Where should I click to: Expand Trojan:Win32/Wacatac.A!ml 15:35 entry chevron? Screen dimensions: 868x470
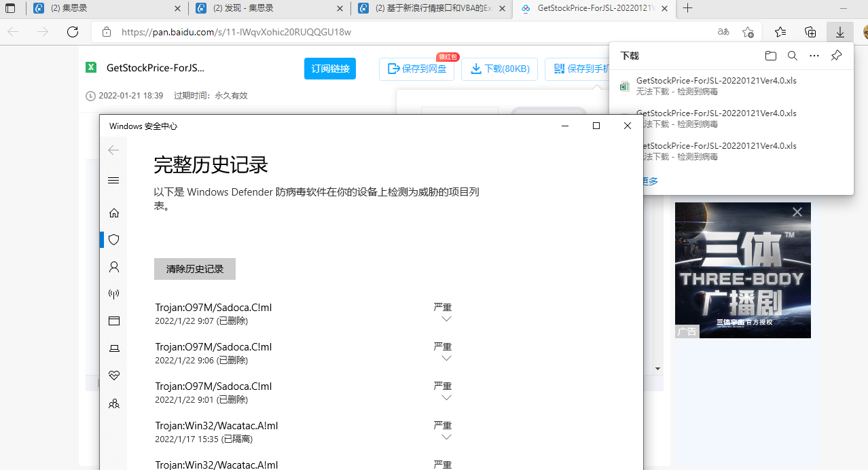446,437
